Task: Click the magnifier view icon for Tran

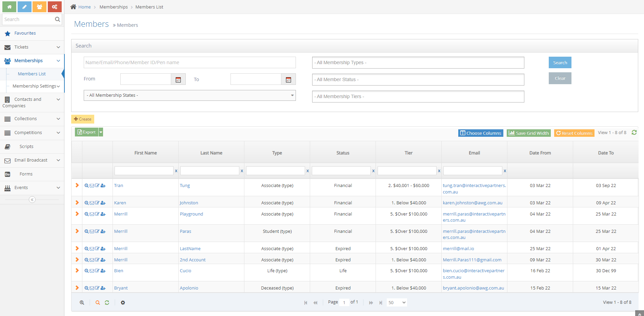Action: [x=86, y=186]
